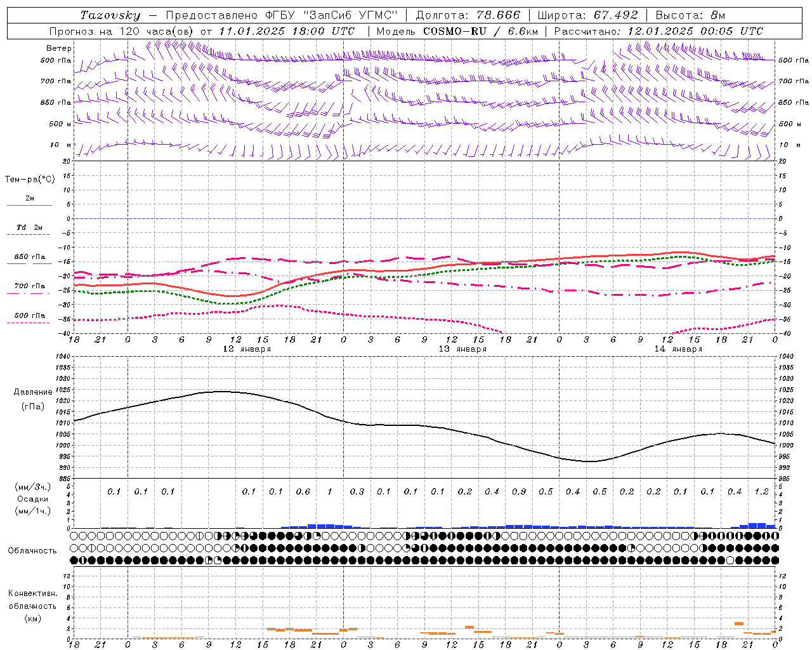Click the '12 января' date label
812x650 pixels.
[247, 349]
